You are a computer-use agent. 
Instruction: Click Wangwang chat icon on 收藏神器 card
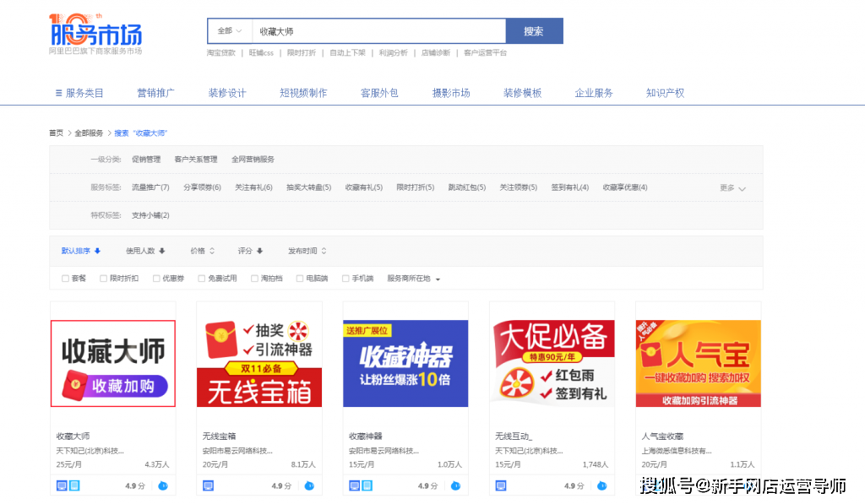coord(455,485)
